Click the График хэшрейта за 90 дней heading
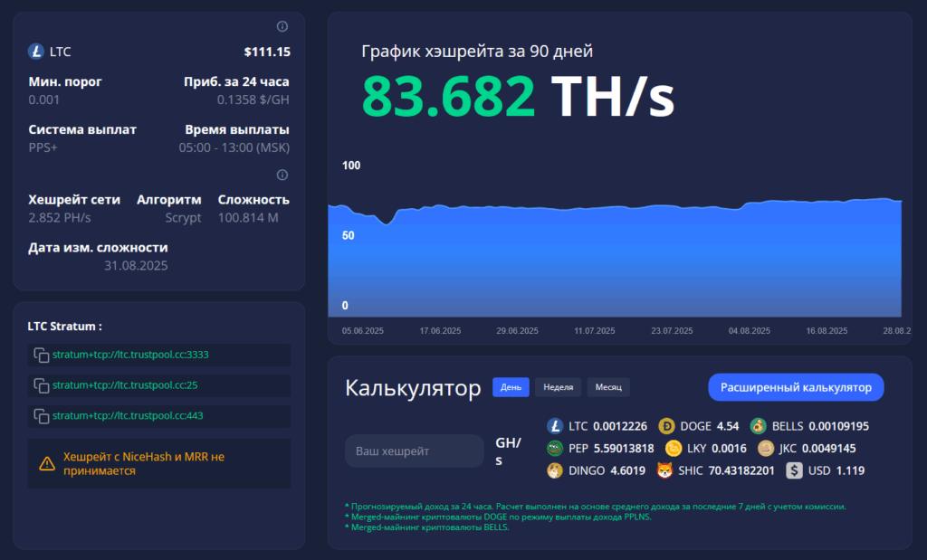The image size is (927, 560). pyautogui.click(x=477, y=52)
